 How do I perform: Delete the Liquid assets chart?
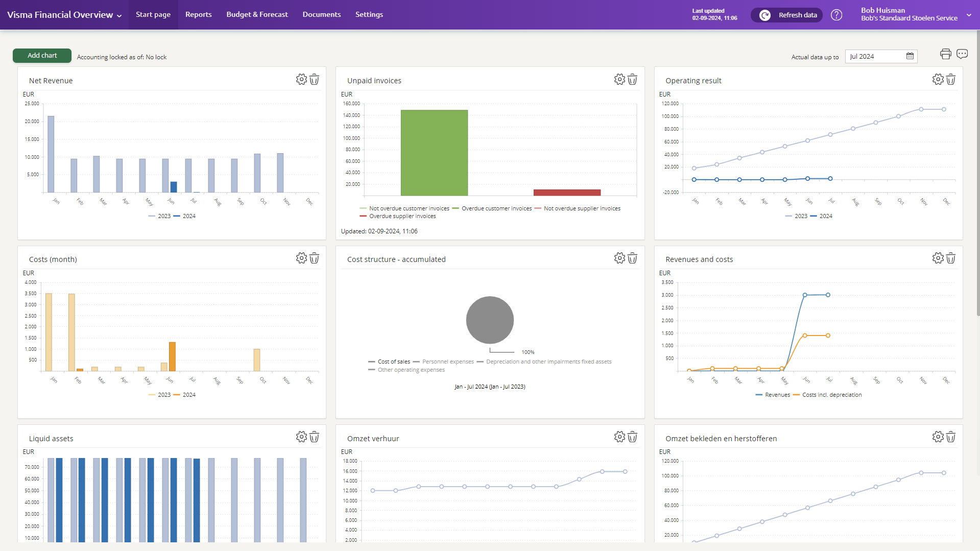tap(315, 437)
